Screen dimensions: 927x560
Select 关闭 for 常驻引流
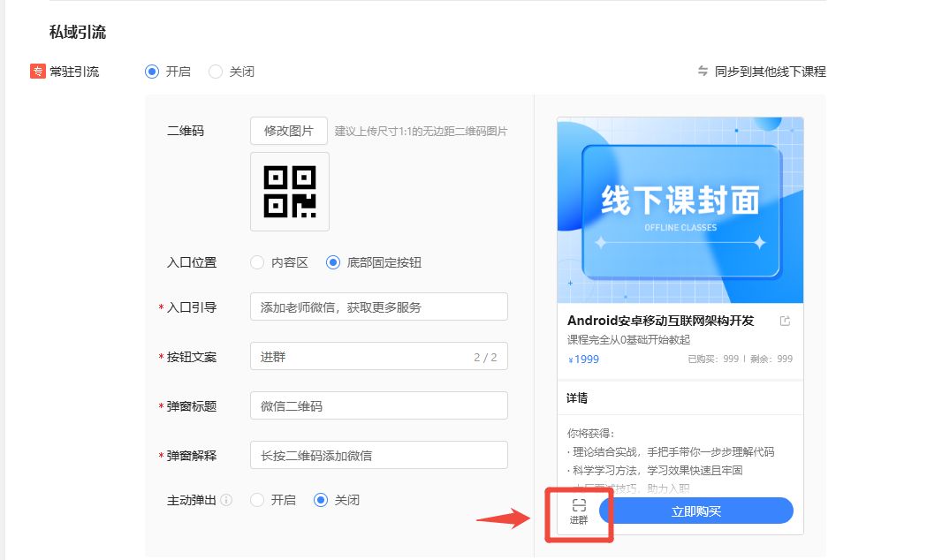pos(216,72)
